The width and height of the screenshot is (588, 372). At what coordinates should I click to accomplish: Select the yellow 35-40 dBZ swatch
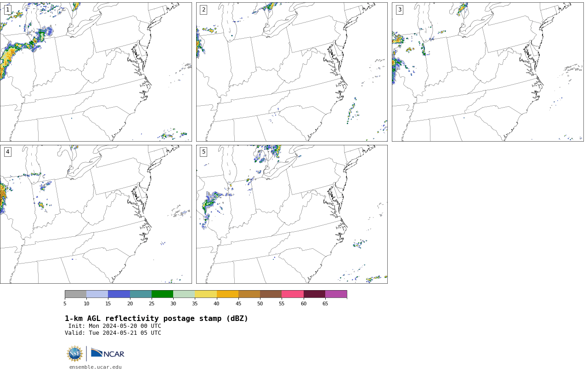coord(206,294)
